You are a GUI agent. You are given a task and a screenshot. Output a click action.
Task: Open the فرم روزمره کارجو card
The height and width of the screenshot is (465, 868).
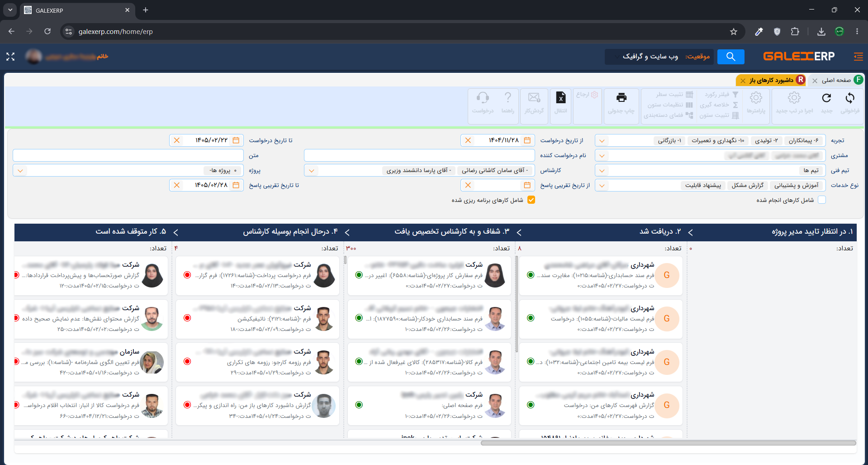[257, 362]
